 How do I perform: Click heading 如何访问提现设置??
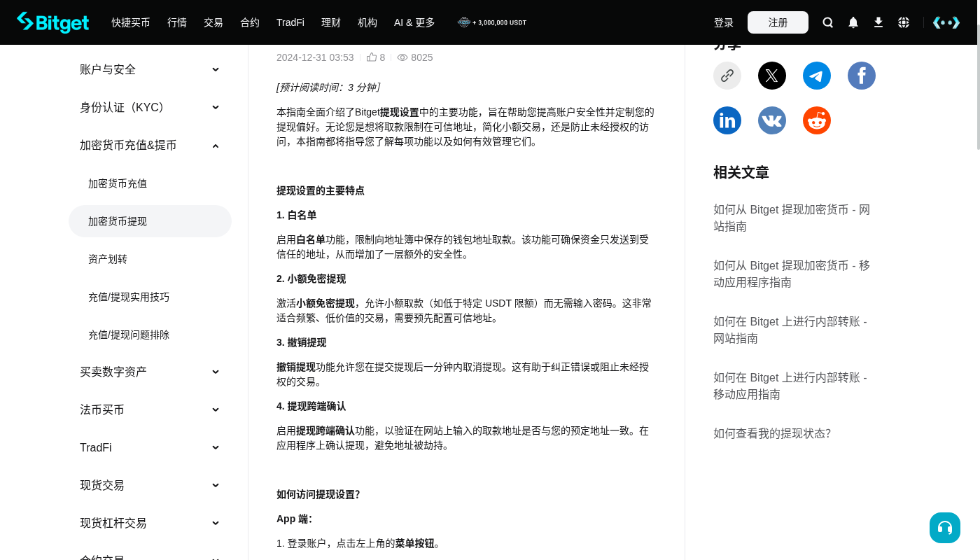[x=318, y=494]
